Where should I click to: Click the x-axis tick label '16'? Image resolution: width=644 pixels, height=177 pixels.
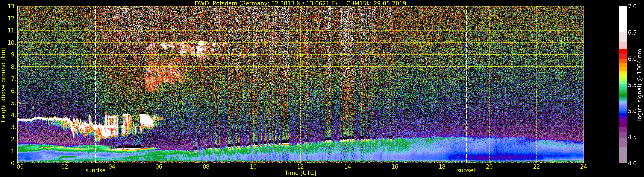pos(395,166)
